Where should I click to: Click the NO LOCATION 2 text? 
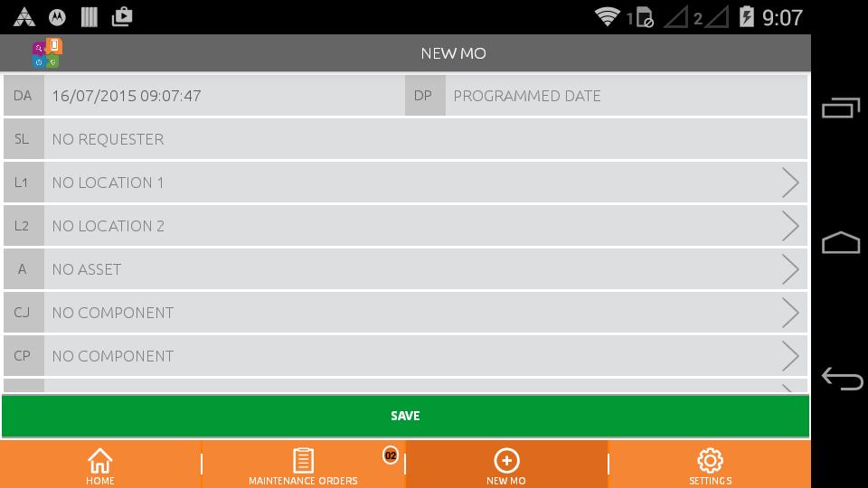(x=108, y=226)
